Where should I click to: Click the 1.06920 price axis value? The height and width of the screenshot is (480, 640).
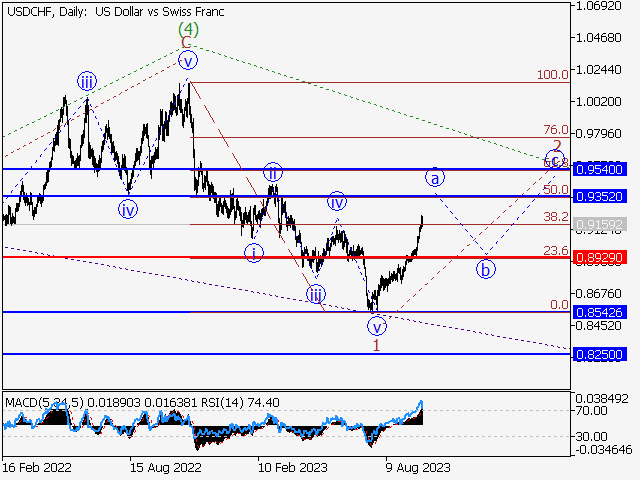click(x=599, y=6)
